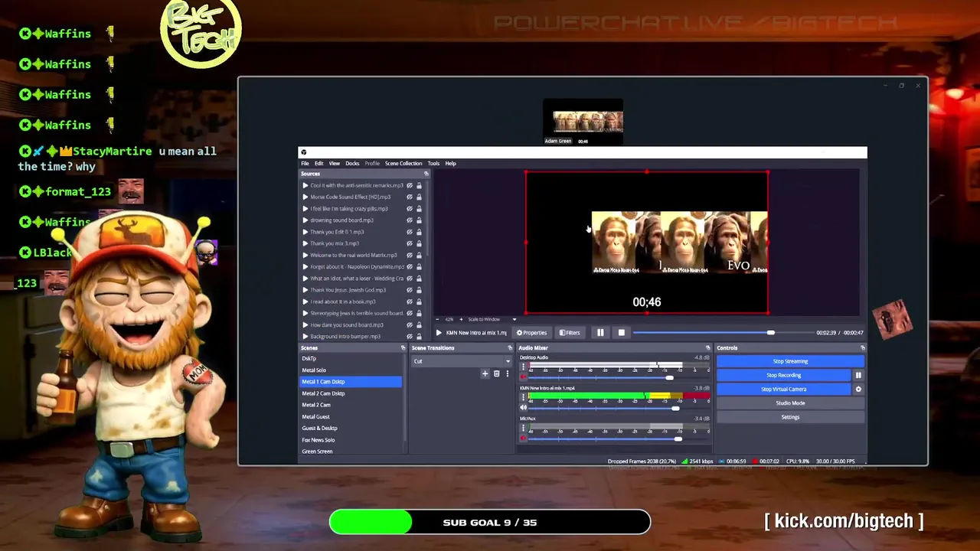Select the Metal Guest scene
The height and width of the screenshot is (551, 980).
click(351, 417)
